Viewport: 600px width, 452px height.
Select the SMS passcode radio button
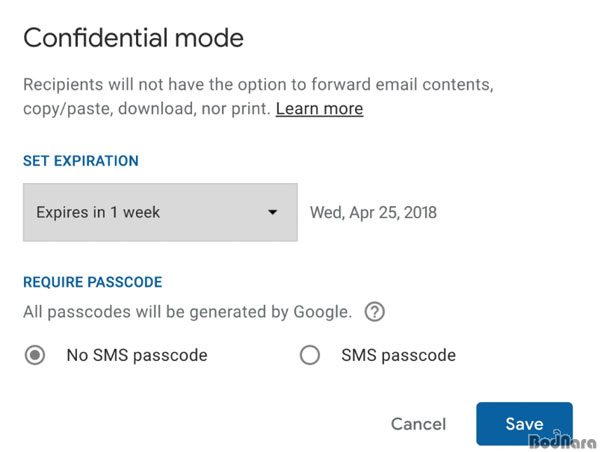pyautogui.click(x=310, y=355)
